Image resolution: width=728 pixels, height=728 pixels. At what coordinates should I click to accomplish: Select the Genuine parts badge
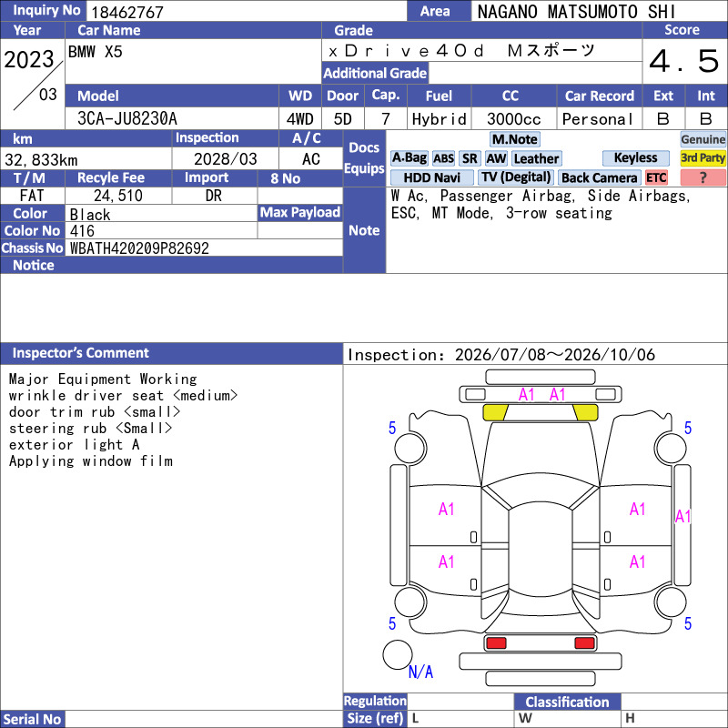click(703, 139)
